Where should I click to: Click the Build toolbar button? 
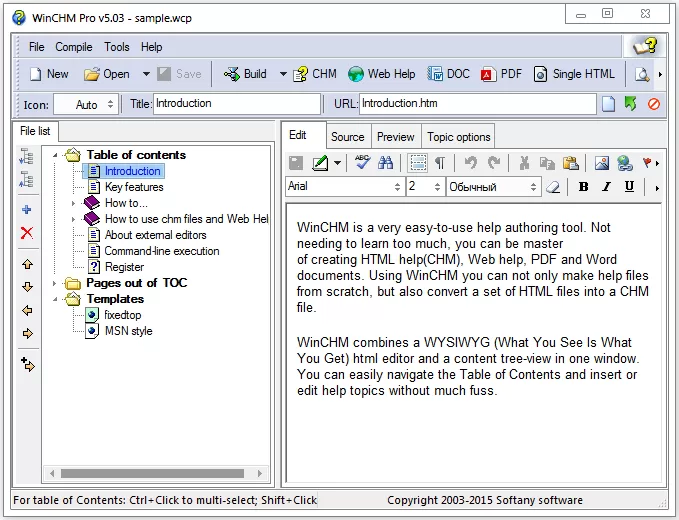[245, 74]
